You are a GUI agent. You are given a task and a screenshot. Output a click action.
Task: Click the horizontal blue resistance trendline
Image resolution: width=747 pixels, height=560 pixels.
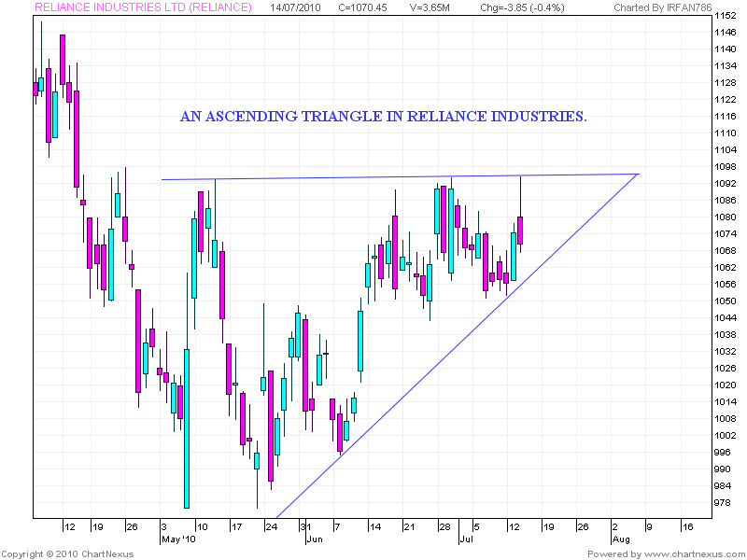401,176
